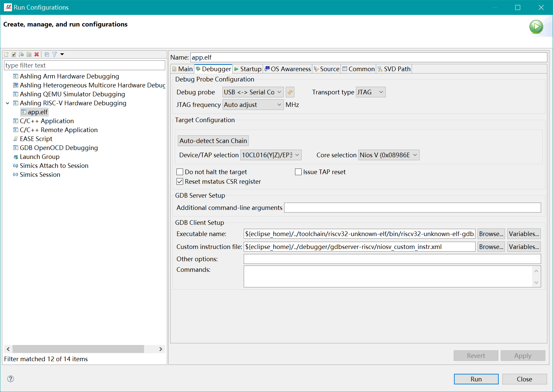The image size is (553, 392).
Task: Click the Apply button
Action: [523, 356]
